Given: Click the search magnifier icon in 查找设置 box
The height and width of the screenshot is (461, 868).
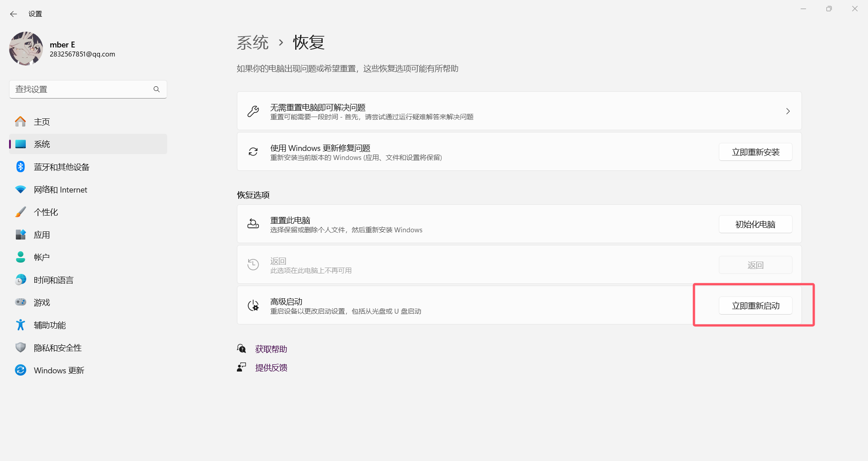Looking at the screenshot, I should click(x=156, y=89).
